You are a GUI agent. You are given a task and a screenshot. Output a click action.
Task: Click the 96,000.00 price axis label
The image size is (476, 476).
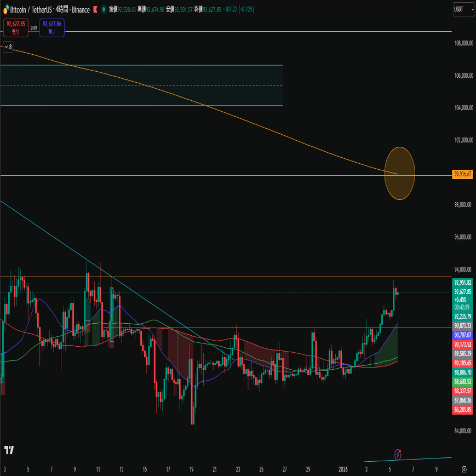coord(463,237)
